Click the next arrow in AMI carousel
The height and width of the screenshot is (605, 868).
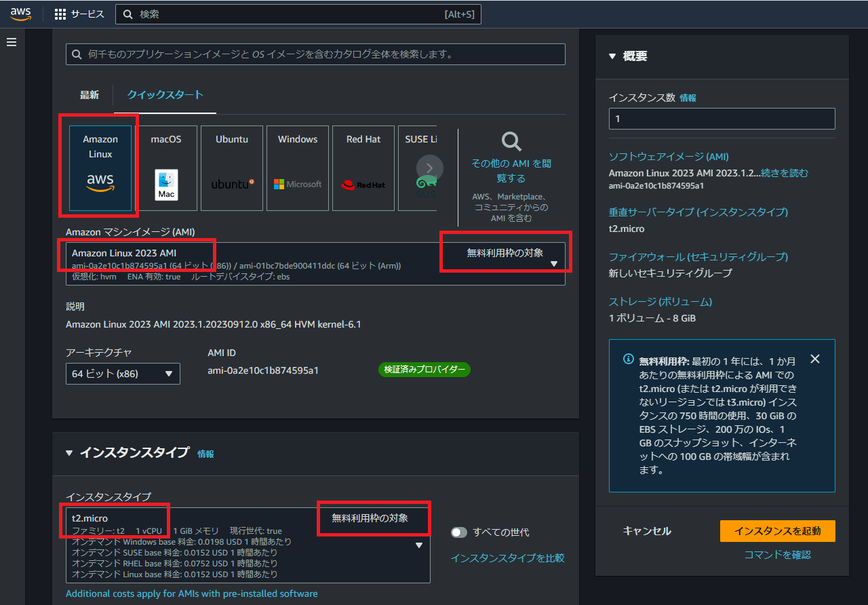[430, 168]
